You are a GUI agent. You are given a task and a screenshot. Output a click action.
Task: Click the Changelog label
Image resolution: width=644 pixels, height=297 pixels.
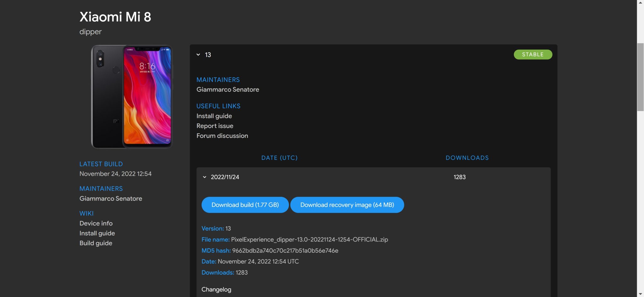(216, 289)
